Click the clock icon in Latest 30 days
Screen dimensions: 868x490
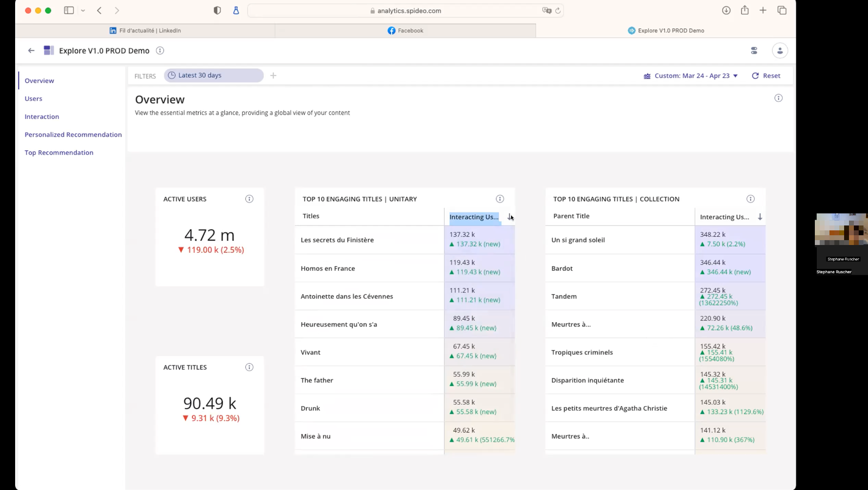click(172, 75)
